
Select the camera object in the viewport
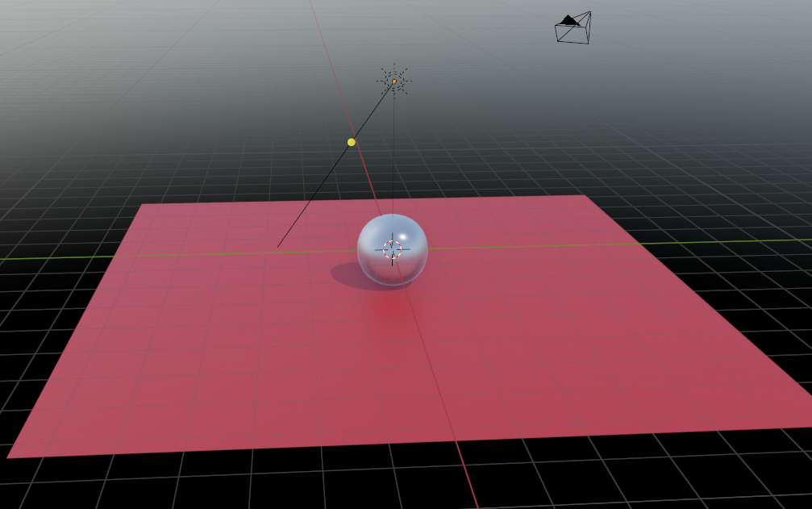tap(574, 28)
